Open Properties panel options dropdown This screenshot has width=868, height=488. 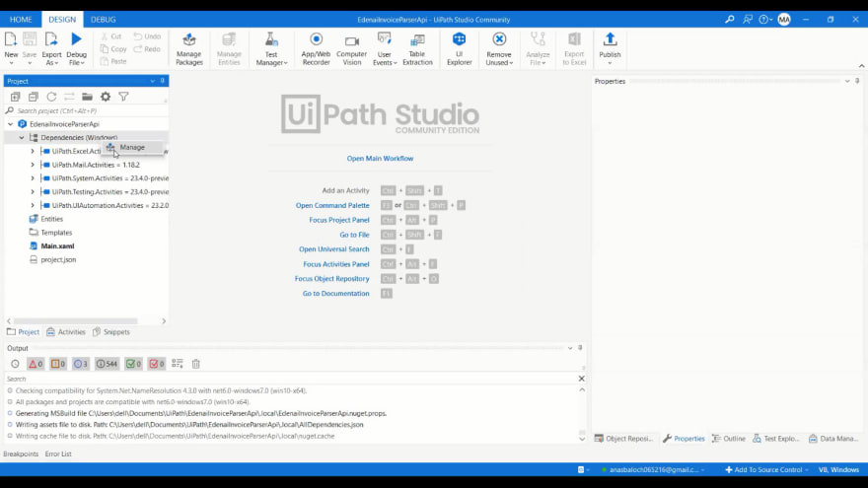click(847, 81)
